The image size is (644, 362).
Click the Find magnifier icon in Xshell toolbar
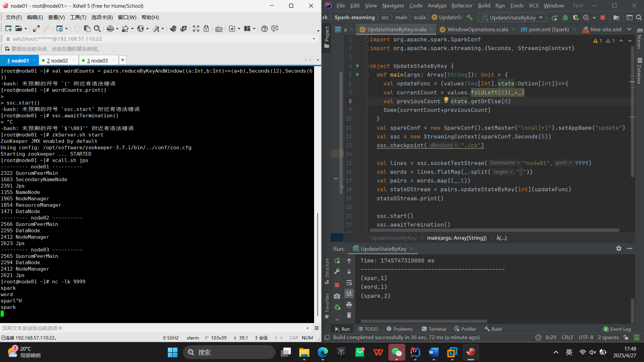97,29
